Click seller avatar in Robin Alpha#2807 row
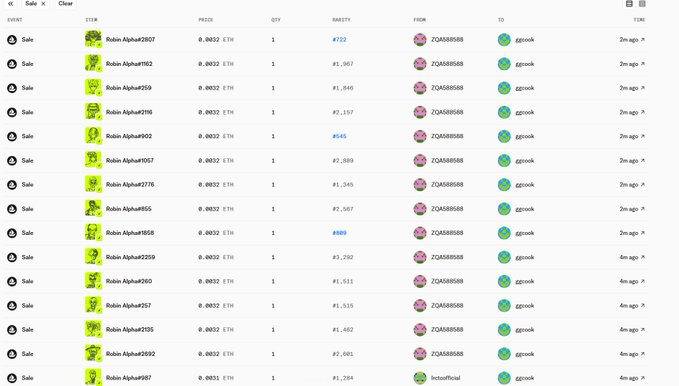 (420, 39)
